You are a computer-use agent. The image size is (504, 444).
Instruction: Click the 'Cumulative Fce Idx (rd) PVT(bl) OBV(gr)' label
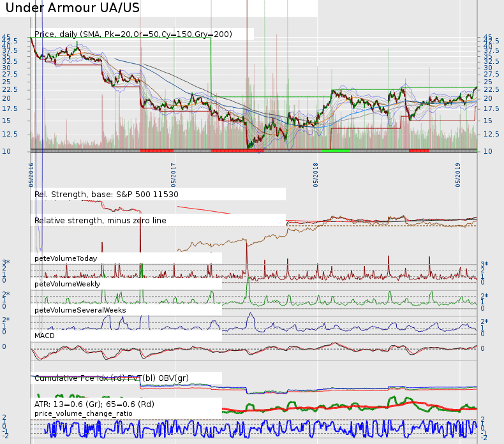click(112, 378)
